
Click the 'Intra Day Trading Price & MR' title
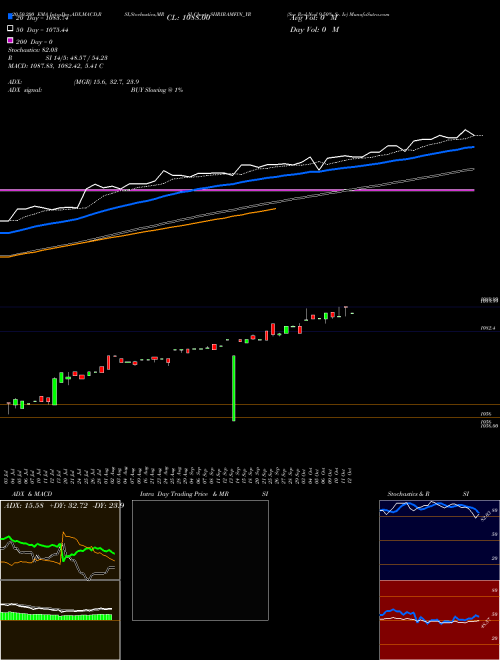coord(184,494)
